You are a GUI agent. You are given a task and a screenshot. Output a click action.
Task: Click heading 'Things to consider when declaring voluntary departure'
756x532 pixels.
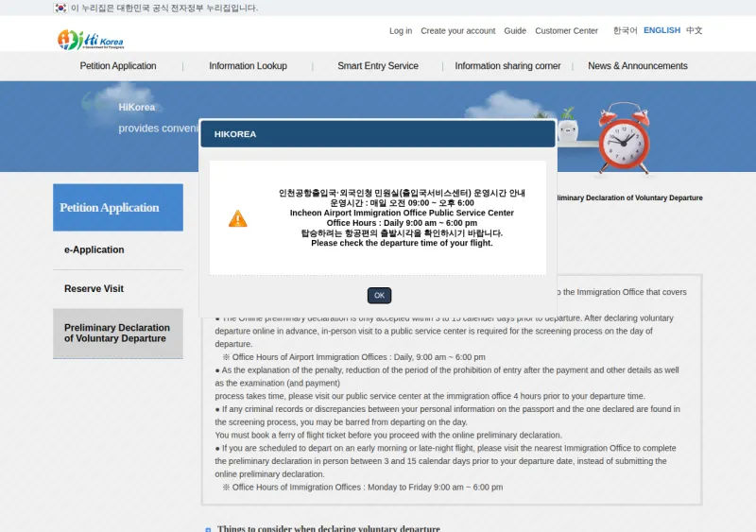tap(328, 528)
